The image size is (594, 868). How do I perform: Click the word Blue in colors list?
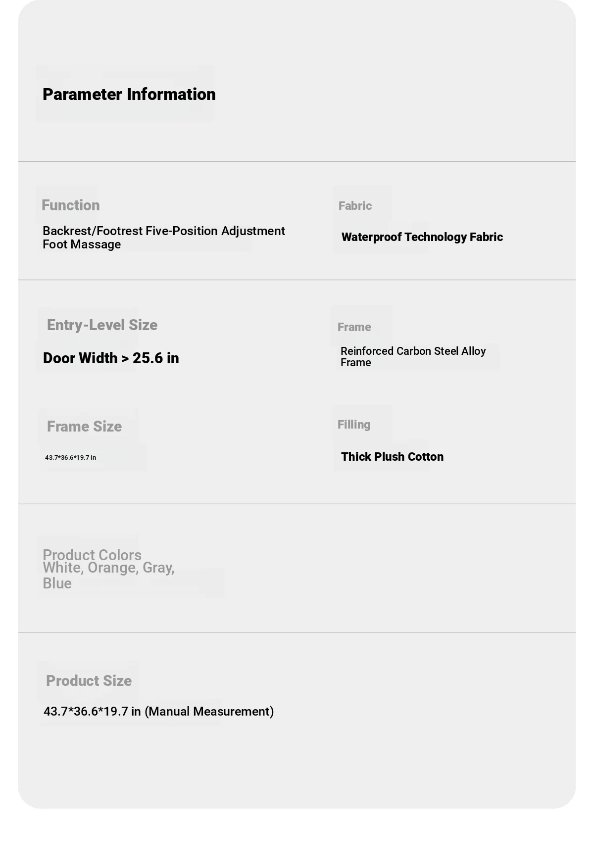[57, 583]
